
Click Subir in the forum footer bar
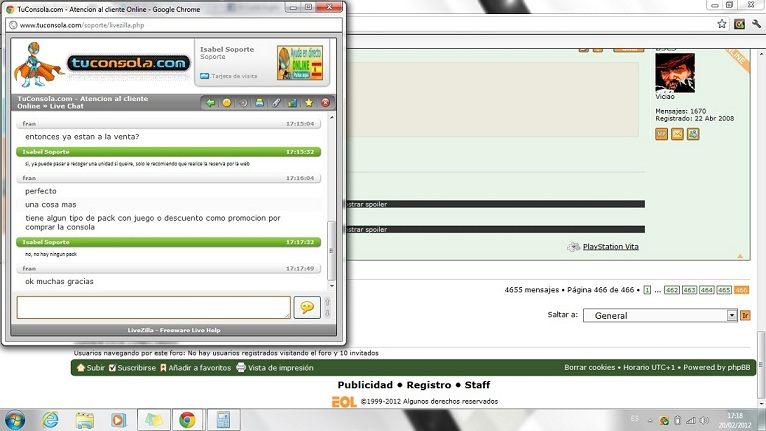coord(91,368)
